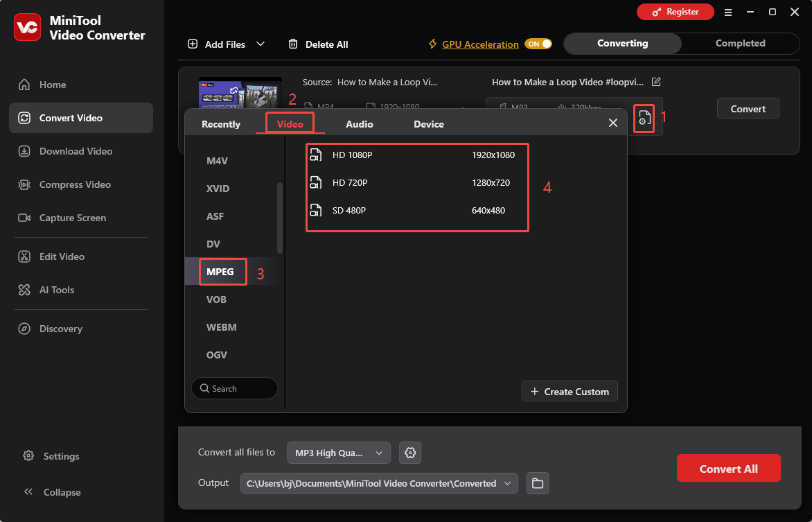Screen dimensions: 812x522
Task: Click the HD 1080P preset icon
Action: click(x=315, y=155)
